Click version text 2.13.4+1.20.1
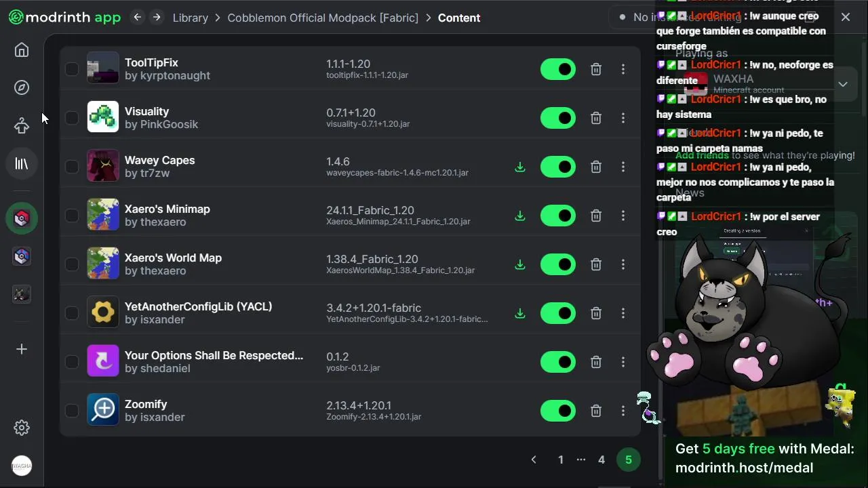The image size is (868, 488). coord(359,405)
